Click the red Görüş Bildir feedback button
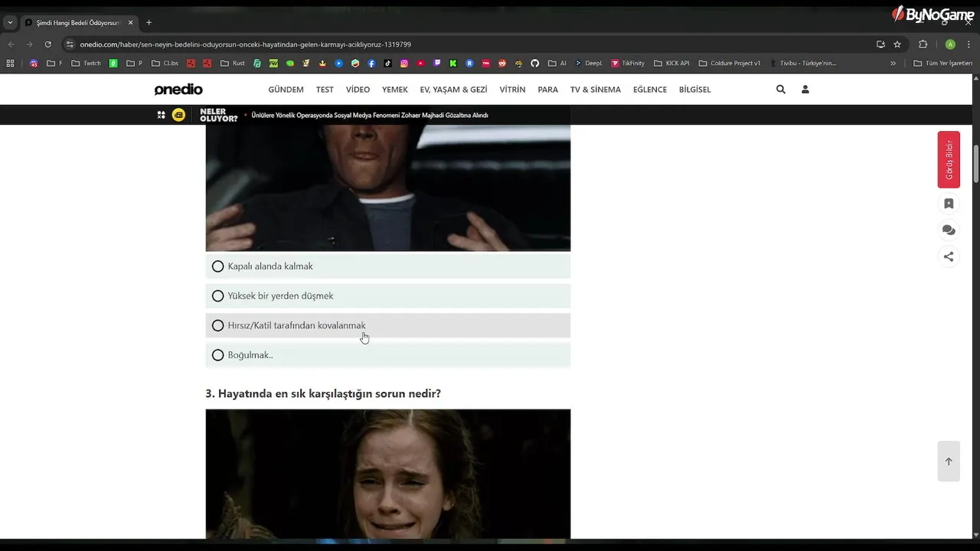The height and width of the screenshot is (551, 980). pos(949,160)
